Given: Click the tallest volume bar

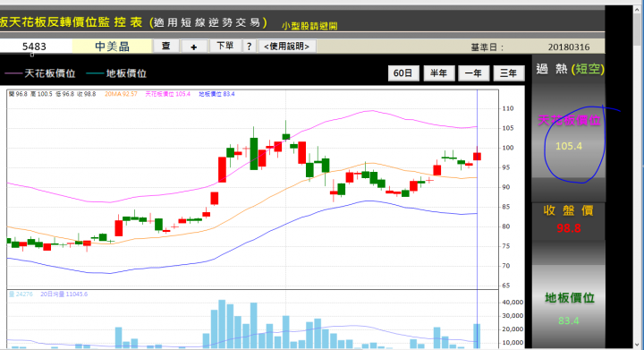Looking at the screenshot, I should 222,324.
